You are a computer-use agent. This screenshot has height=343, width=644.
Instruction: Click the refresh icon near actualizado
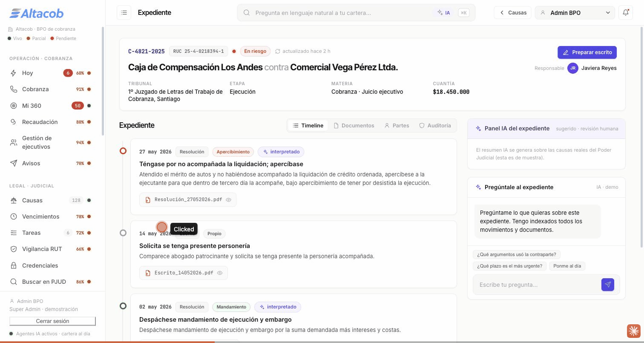click(278, 51)
